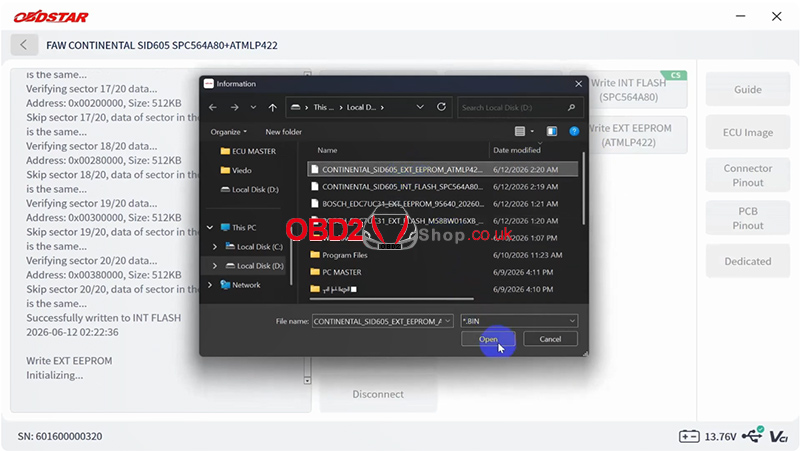Click the Network icon in tree
The height and width of the screenshot is (451, 800).
(x=225, y=285)
